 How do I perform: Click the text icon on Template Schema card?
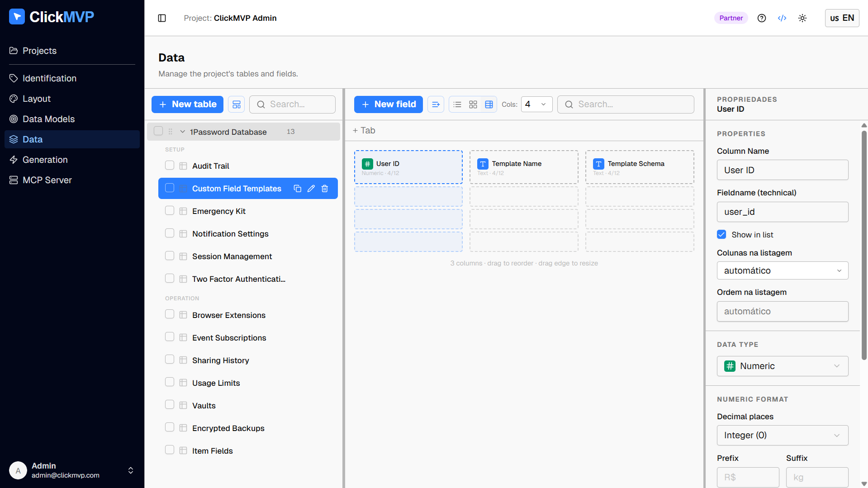tap(599, 164)
